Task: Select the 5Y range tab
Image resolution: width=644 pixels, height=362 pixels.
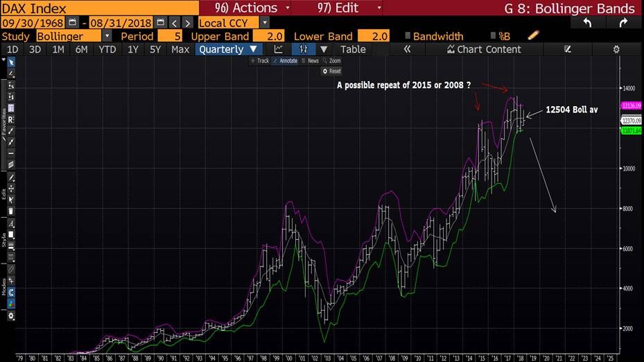Action: click(x=155, y=49)
